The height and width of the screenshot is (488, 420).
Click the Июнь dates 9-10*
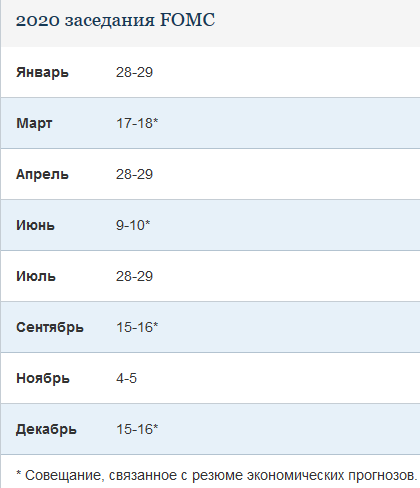pyautogui.click(x=133, y=225)
